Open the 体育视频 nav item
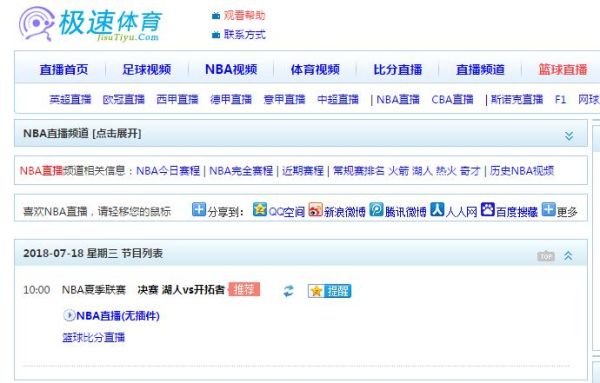The image size is (600, 383). 315,70
